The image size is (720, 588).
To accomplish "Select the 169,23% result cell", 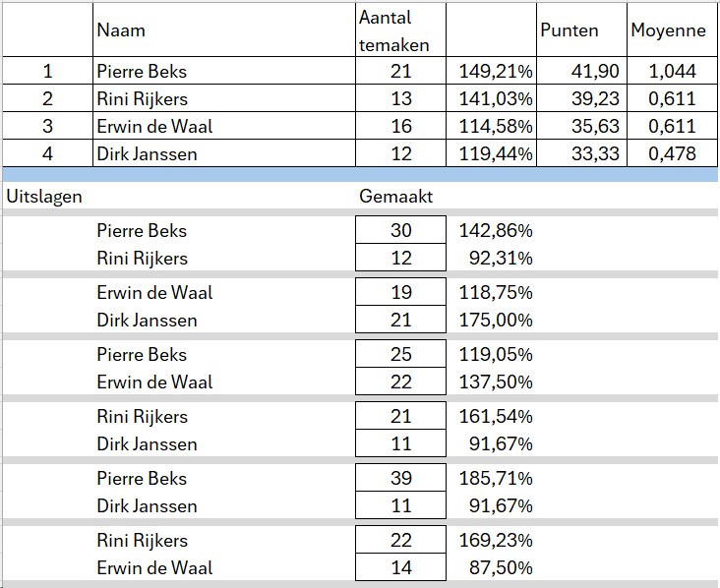I will point(496,540).
